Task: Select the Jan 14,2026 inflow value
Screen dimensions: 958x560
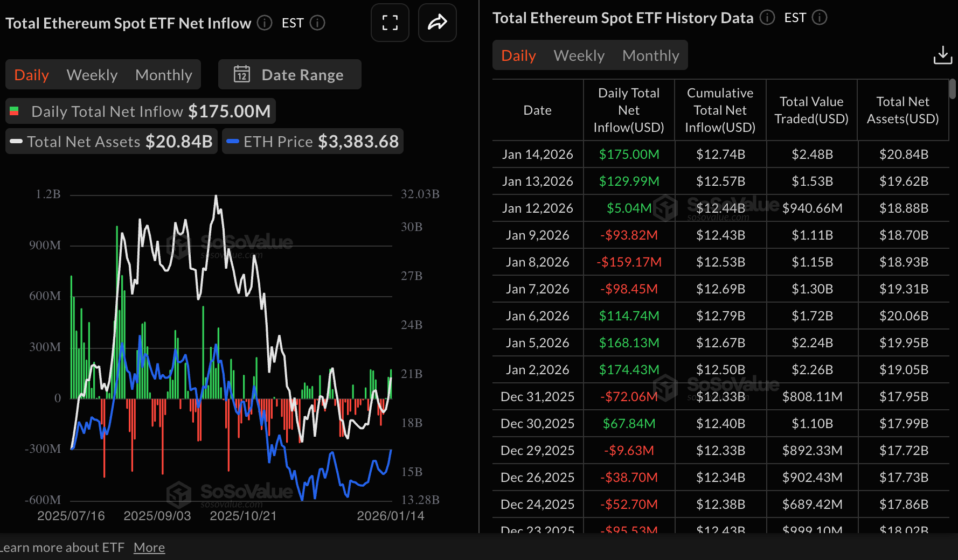Action: pyautogui.click(x=628, y=154)
